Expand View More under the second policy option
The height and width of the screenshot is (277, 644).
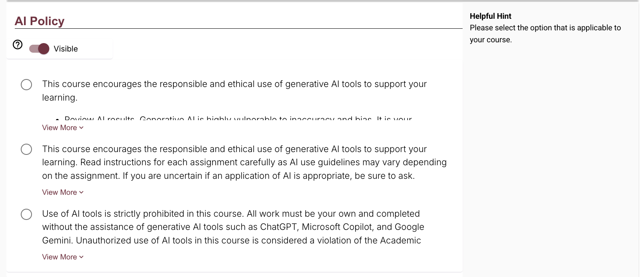click(x=60, y=192)
